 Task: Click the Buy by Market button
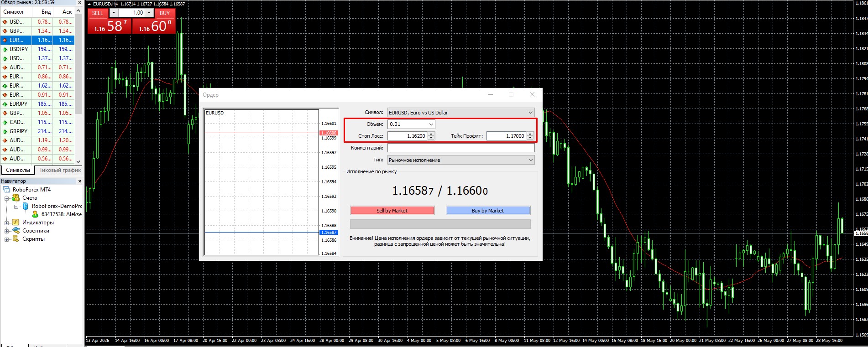tap(488, 211)
